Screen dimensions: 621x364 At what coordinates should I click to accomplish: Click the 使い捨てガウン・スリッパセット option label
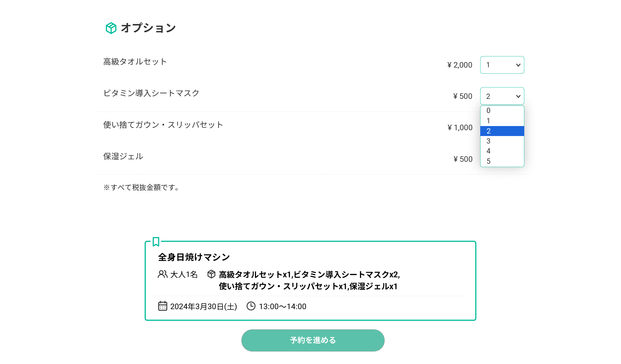tap(163, 125)
